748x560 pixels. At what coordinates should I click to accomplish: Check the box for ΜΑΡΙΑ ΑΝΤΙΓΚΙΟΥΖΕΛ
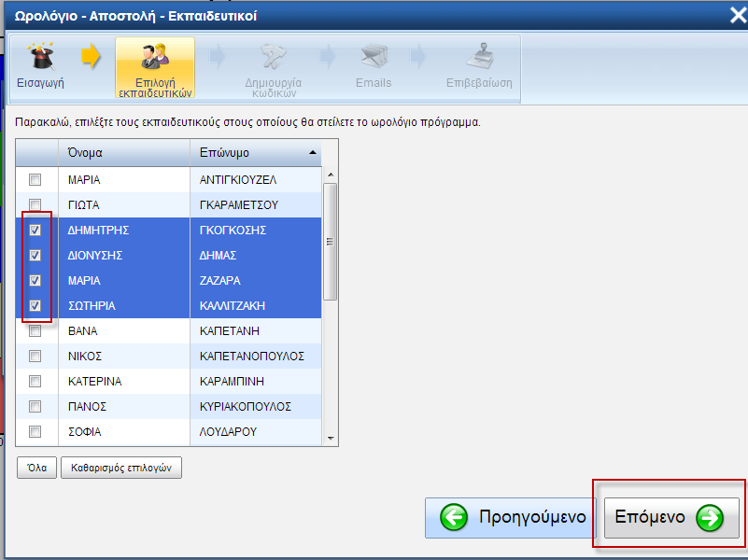click(x=35, y=180)
